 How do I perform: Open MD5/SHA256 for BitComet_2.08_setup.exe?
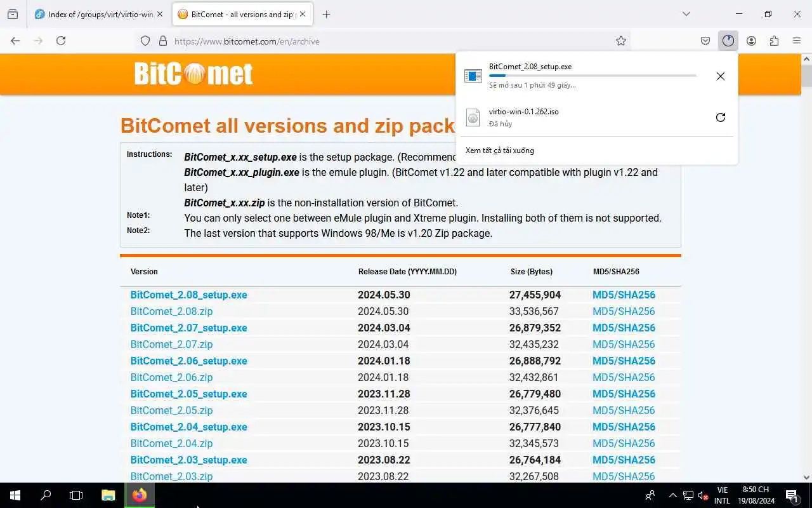pyautogui.click(x=624, y=295)
